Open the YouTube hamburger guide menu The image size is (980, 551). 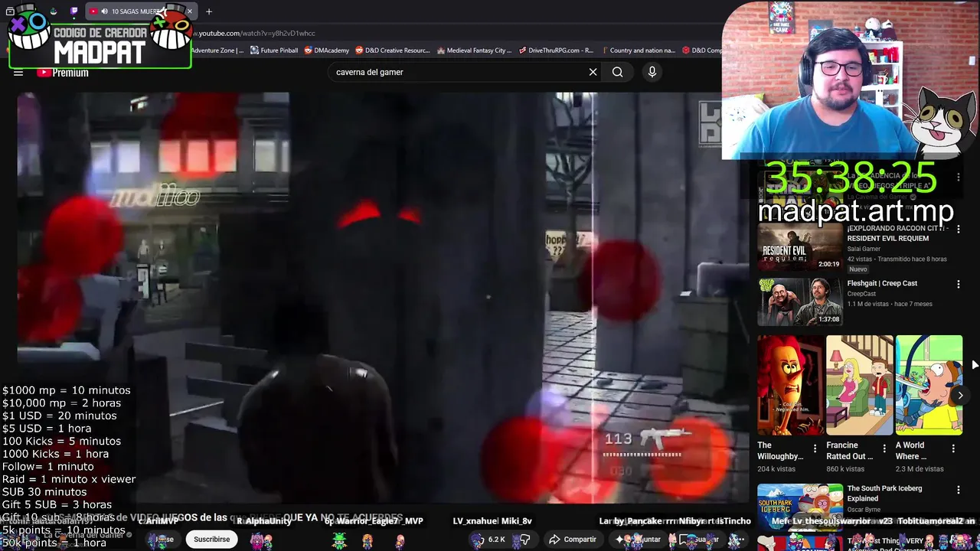[x=18, y=73]
